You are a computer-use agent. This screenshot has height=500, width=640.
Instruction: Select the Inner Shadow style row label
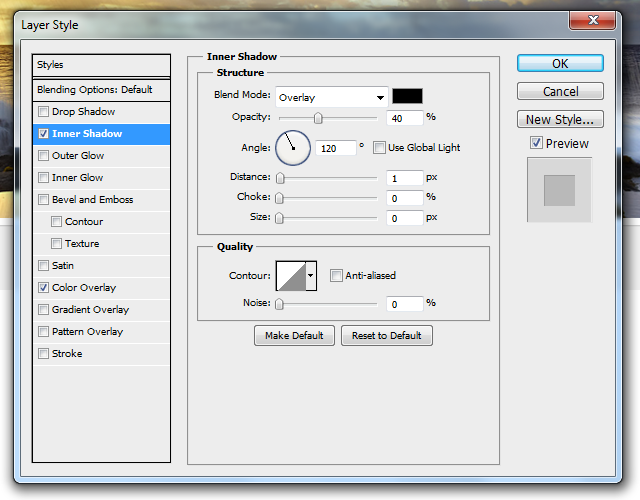click(x=87, y=133)
